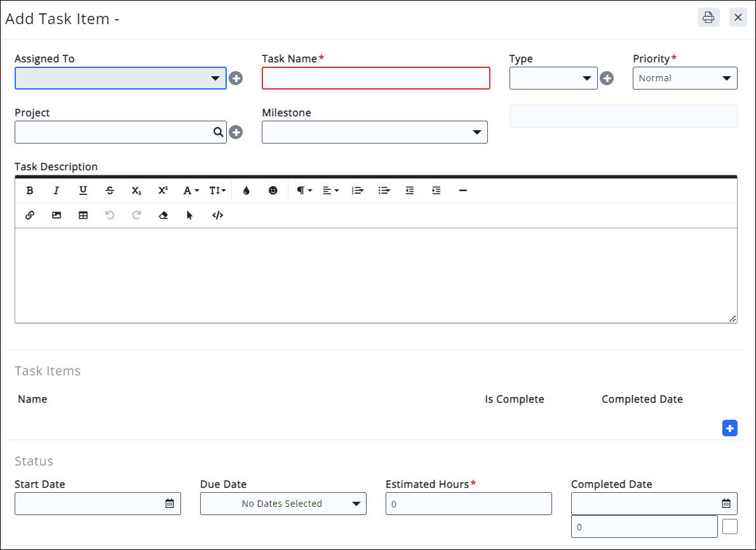Open the emoticon picker icon

coord(273,191)
